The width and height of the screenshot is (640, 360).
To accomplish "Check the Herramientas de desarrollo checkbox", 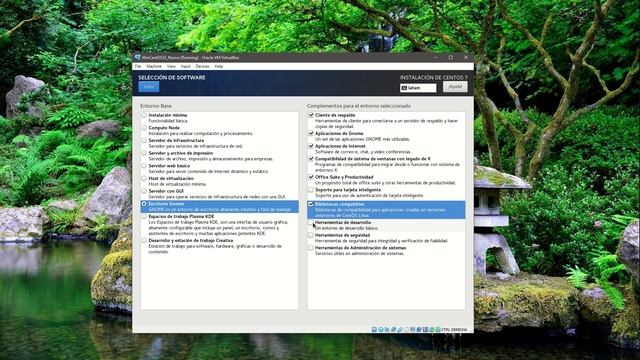I will [311, 222].
